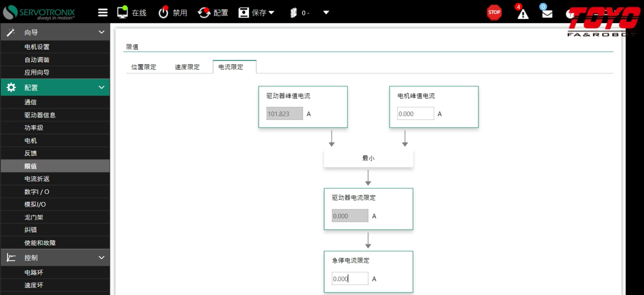644x295 pixels.
Task: Click the hamburger menu icon
Action: point(103,12)
